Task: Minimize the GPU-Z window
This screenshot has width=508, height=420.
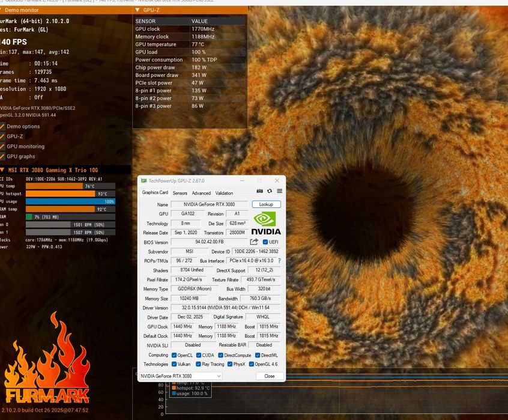Action: [x=243, y=180]
